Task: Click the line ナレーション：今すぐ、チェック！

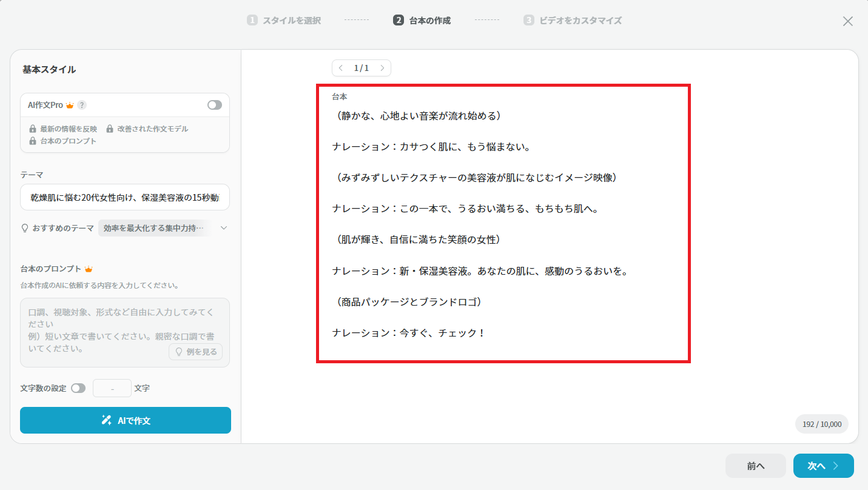Action: point(409,333)
